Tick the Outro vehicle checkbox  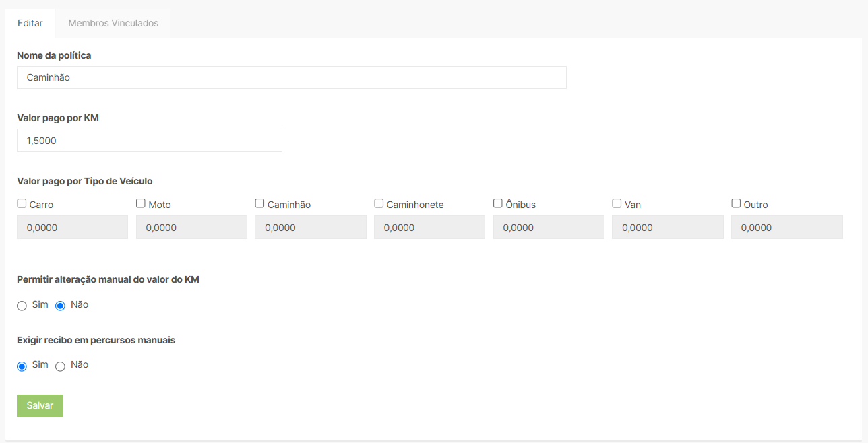tap(736, 203)
